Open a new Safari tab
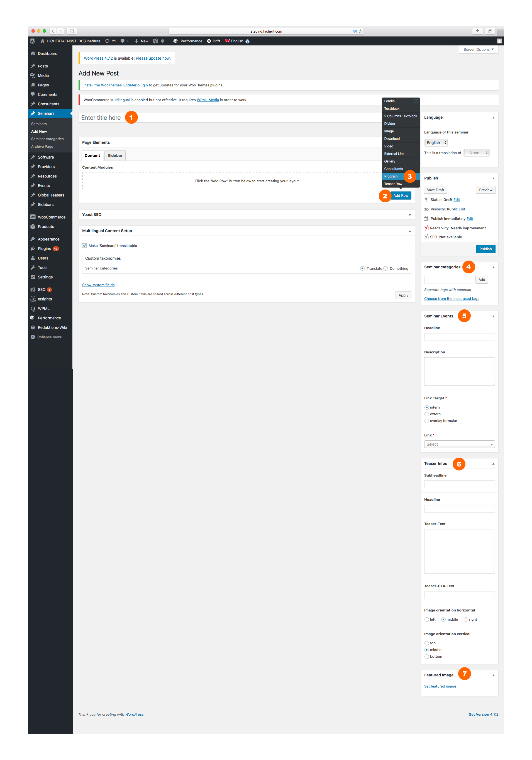Image resolution: width=532 pixels, height=760 pixels. click(x=500, y=33)
